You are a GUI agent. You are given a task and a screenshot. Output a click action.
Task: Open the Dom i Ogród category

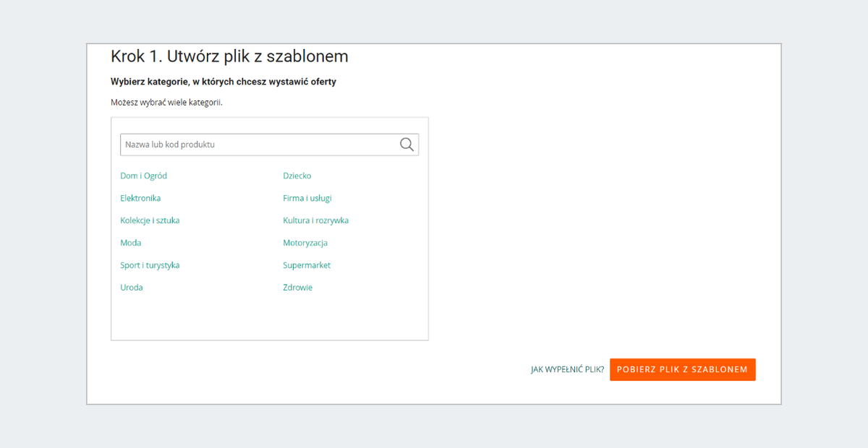tap(143, 176)
